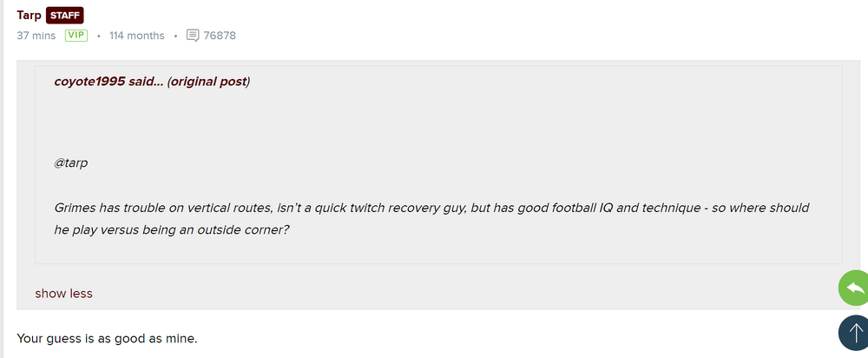Click the post count speech bubble icon
868x358 pixels.
pyautogui.click(x=193, y=36)
